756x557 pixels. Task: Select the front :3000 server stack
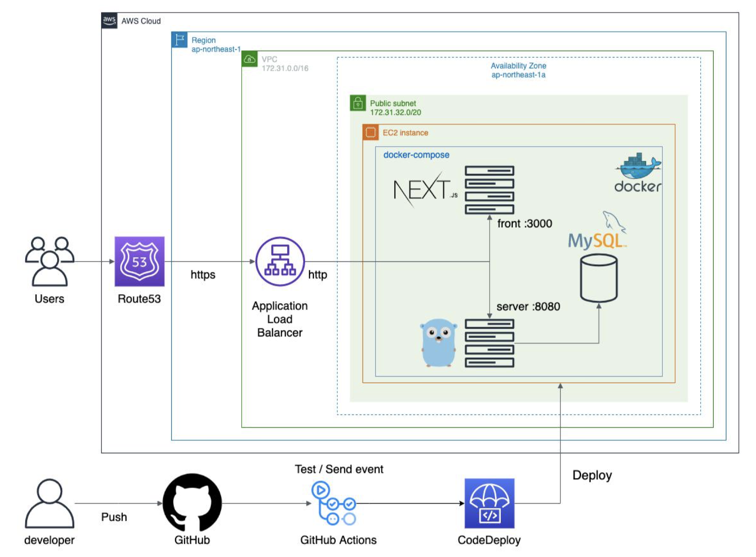pyautogui.click(x=489, y=190)
